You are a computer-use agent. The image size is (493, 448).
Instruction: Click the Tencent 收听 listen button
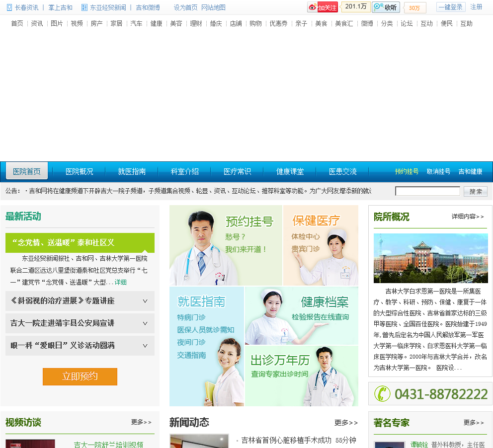(x=386, y=7)
